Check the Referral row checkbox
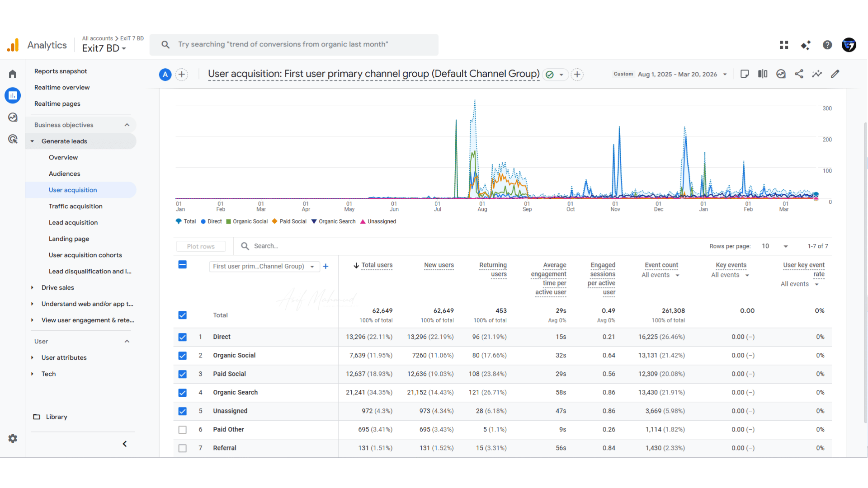 (182, 448)
